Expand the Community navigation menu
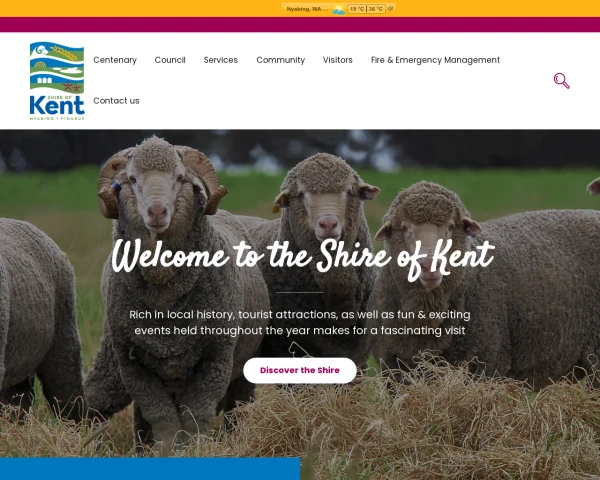 point(280,60)
